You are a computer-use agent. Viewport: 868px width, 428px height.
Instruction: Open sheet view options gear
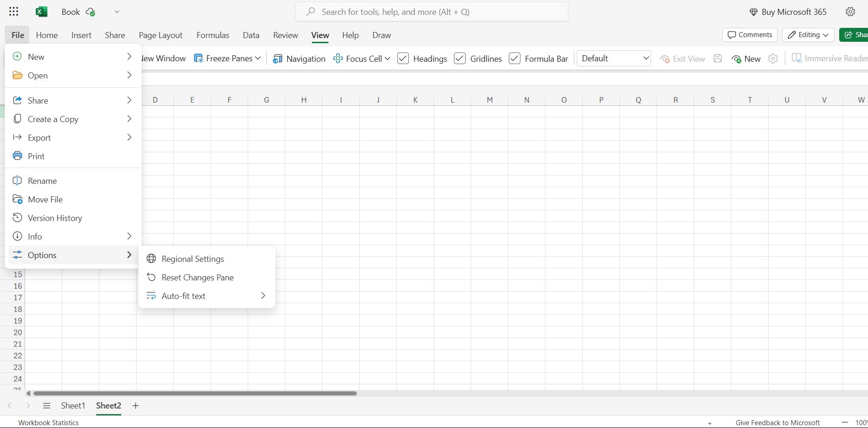[773, 58]
